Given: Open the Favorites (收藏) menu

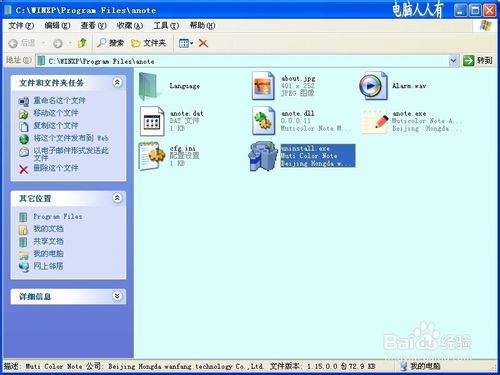Looking at the screenshot, I should click(130, 26).
